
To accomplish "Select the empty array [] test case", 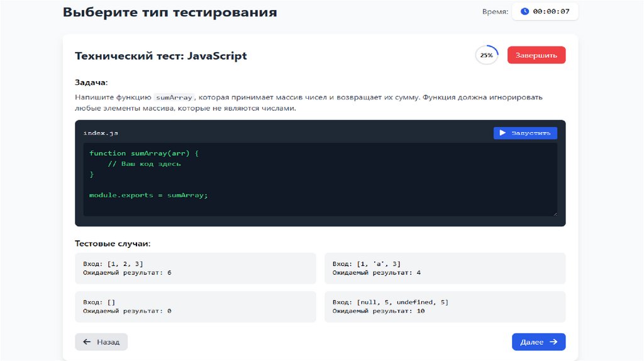I will point(195,306).
